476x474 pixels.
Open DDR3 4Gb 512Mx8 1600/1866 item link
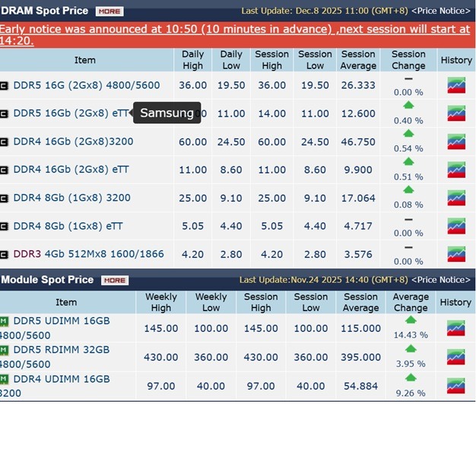coord(89,254)
